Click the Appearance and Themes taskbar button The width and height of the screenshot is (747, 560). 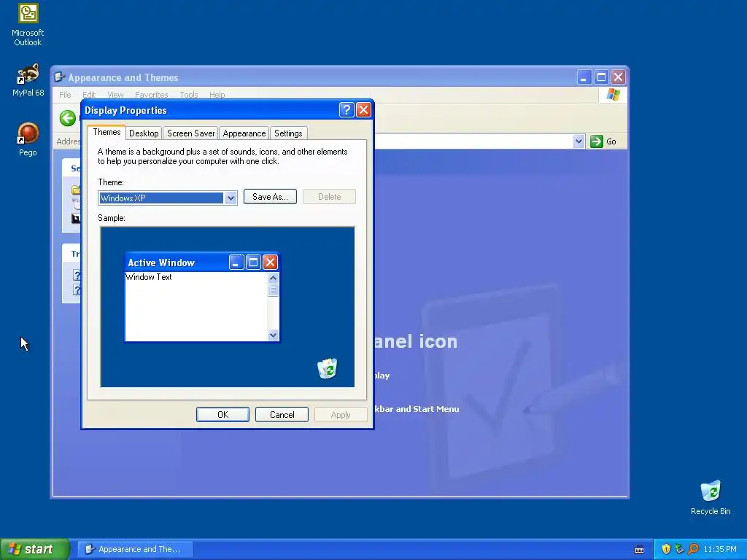(135, 549)
